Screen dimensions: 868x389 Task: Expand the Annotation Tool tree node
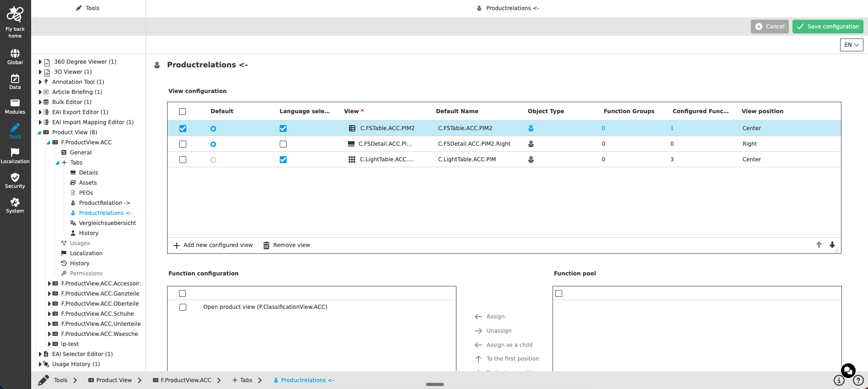(40, 82)
